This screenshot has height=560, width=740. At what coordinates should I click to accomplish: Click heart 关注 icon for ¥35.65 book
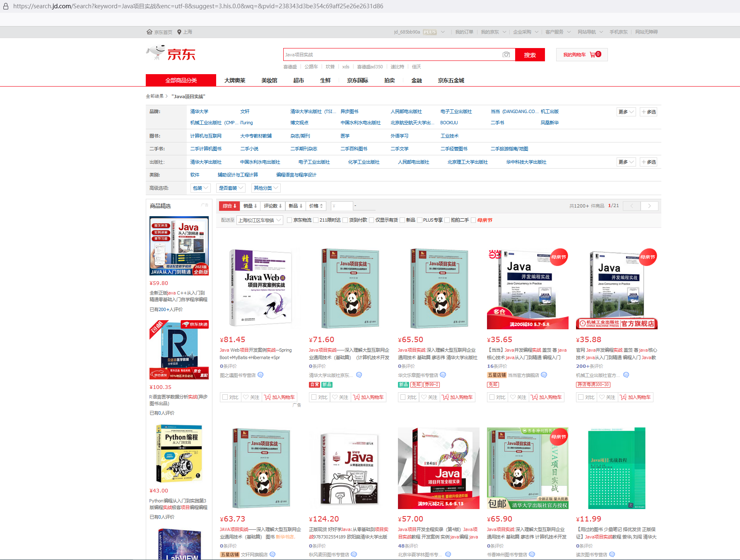[513, 397]
